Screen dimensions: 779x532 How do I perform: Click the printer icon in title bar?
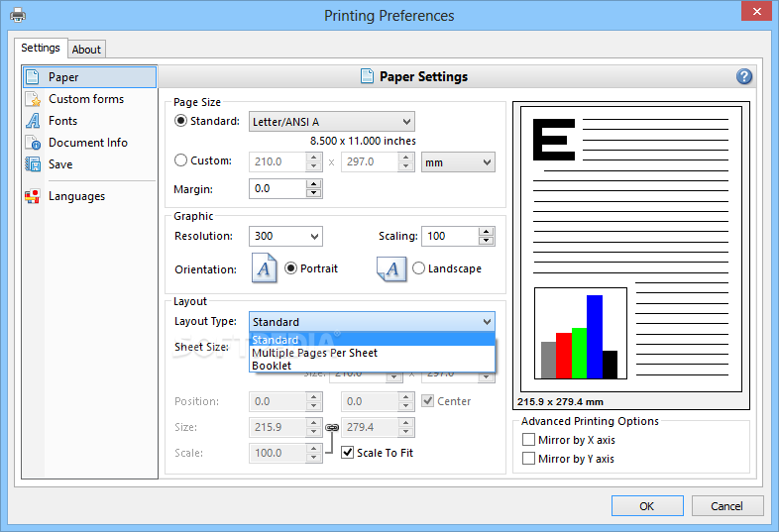(x=18, y=15)
